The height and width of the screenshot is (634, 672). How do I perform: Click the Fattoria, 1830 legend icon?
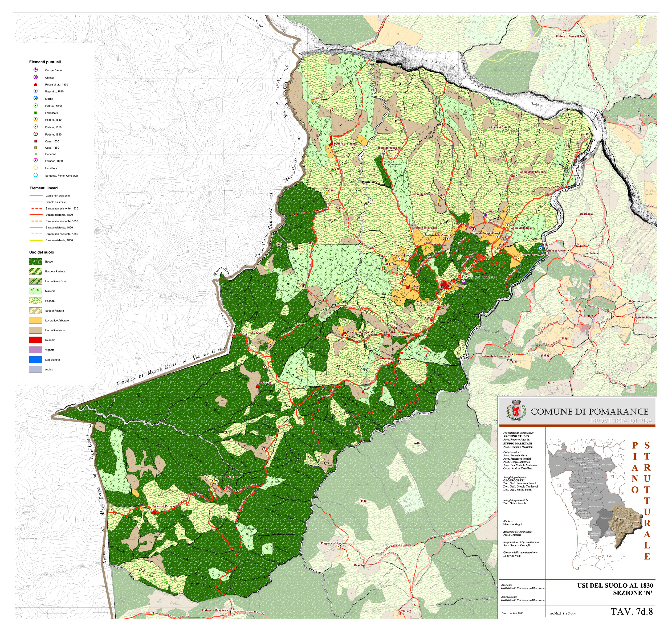35,106
